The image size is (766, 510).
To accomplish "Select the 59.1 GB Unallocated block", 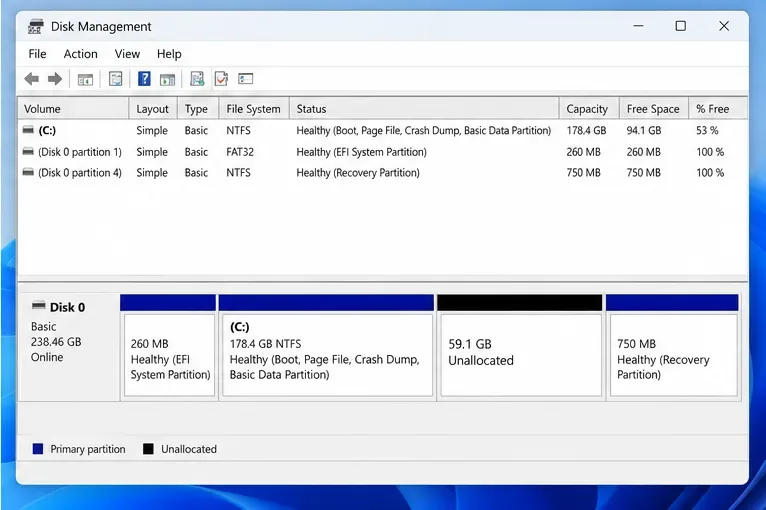I will click(x=520, y=347).
